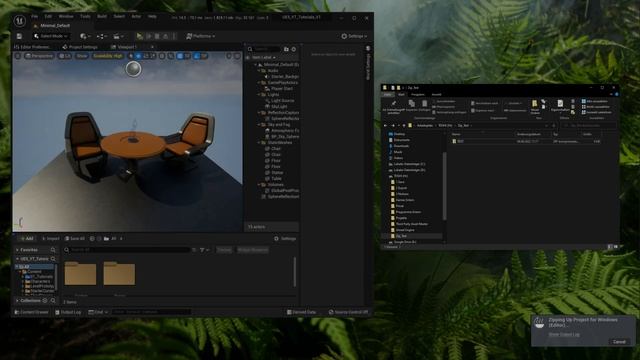Open the Actor menu in Unreal Editor

tap(136, 17)
